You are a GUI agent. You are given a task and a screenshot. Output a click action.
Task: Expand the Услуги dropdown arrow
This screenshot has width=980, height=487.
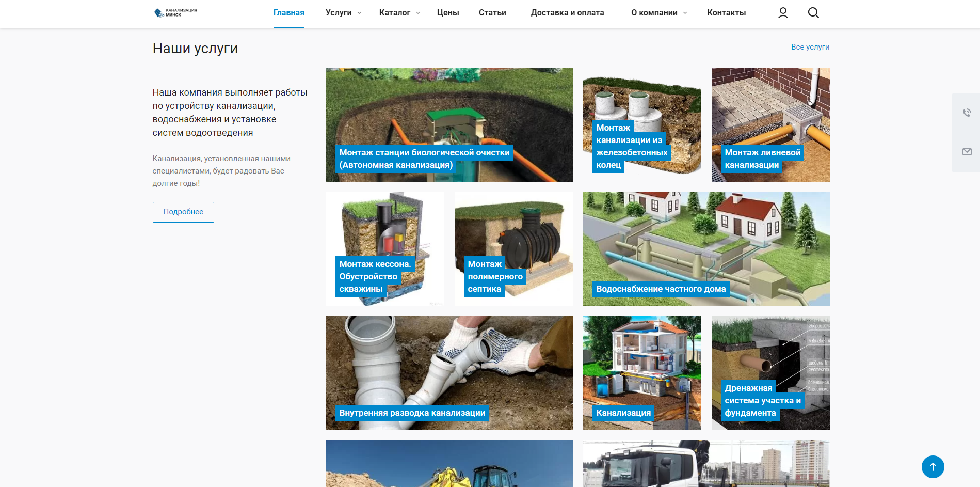[x=359, y=13]
